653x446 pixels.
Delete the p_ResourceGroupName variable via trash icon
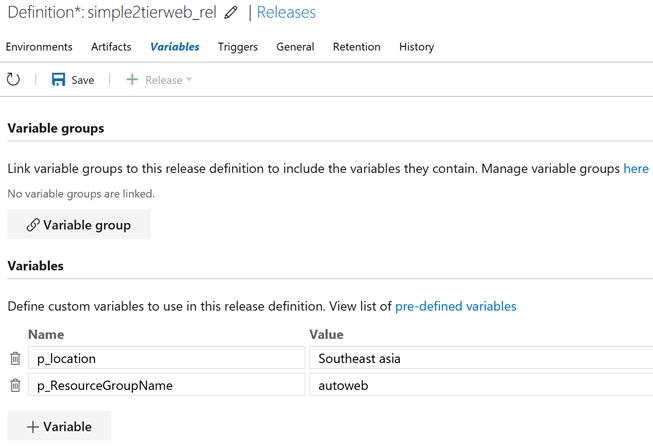(15, 385)
